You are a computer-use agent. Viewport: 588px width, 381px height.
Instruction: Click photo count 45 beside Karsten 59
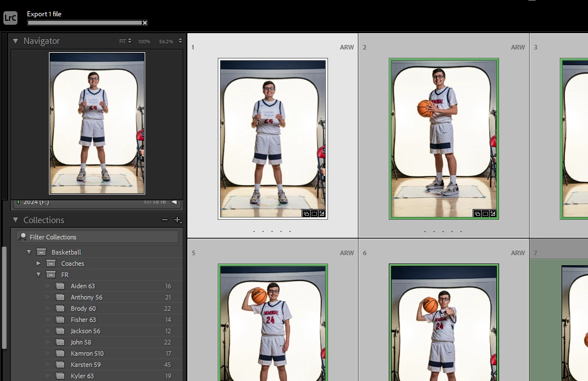[167, 365]
